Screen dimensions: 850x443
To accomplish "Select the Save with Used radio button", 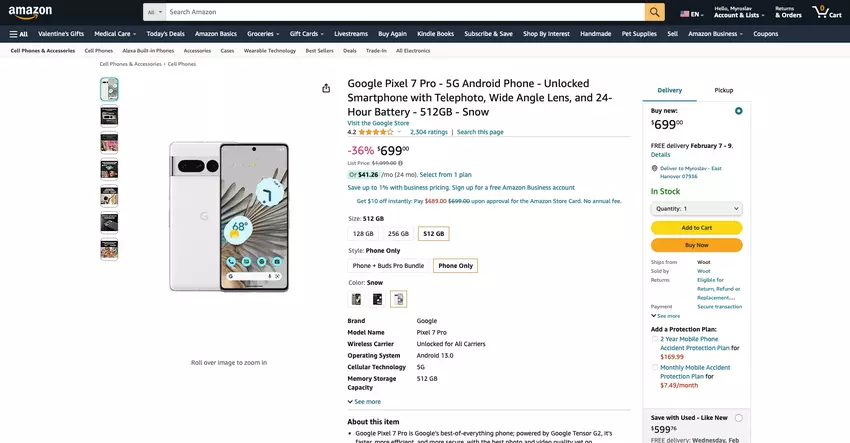I will coord(738,418).
